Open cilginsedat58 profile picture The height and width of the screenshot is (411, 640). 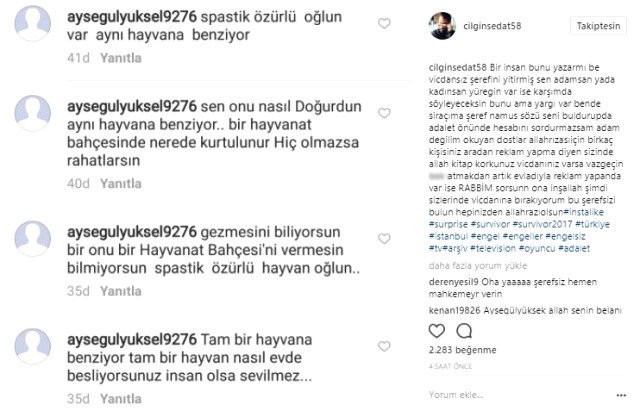coord(442,26)
